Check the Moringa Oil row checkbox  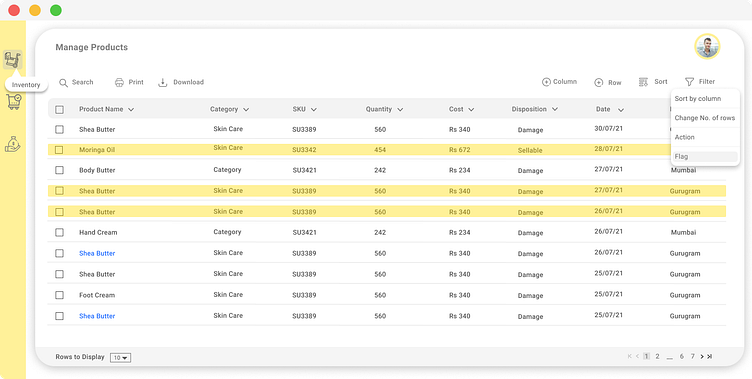coord(59,150)
